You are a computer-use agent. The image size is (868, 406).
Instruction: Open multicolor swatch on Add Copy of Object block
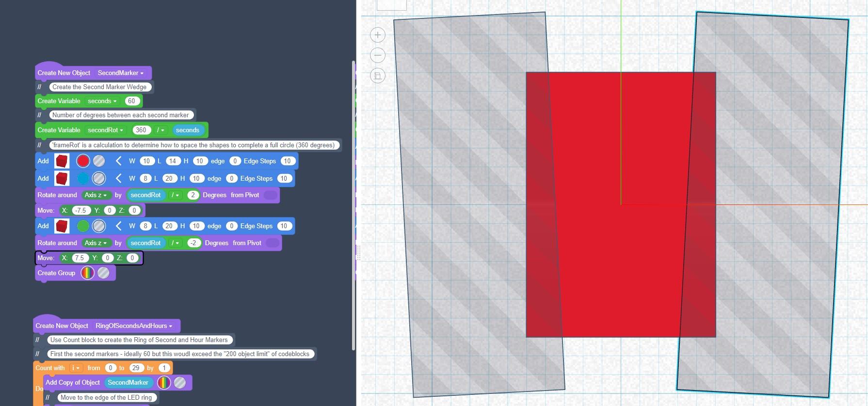tap(164, 382)
